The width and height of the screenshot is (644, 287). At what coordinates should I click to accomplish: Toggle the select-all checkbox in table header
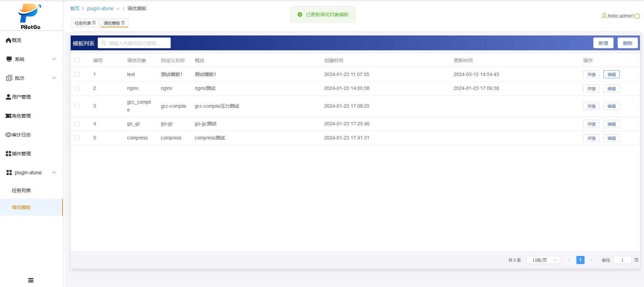click(77, 60)
